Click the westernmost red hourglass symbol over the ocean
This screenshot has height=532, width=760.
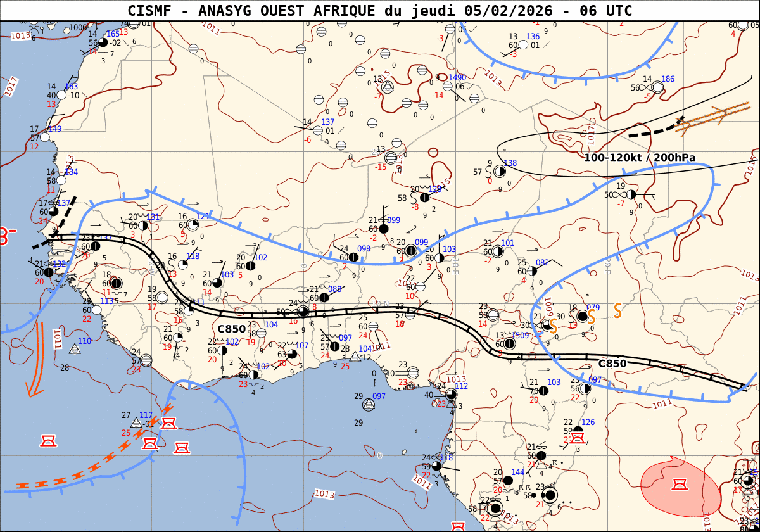(x=48, y=440)
